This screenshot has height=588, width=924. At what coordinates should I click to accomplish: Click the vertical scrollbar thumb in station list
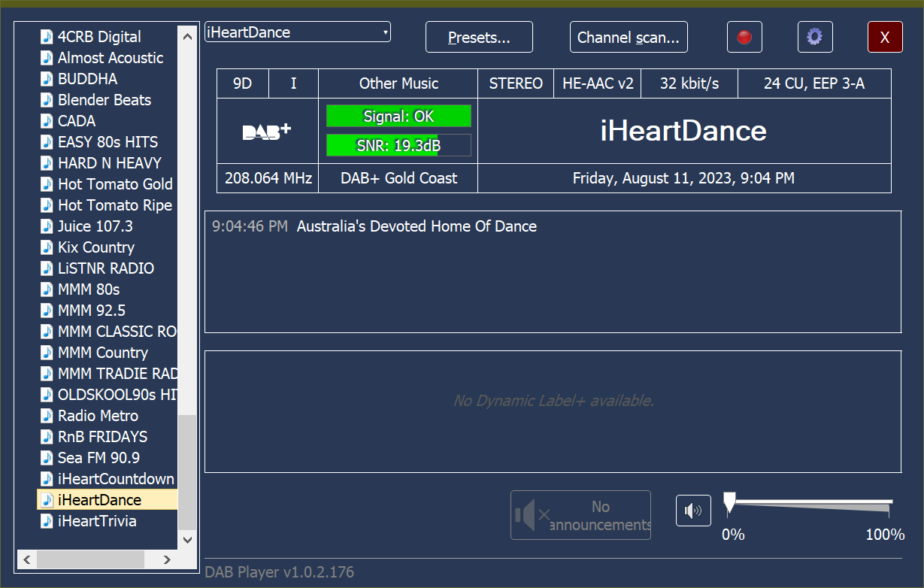tap(187, 472)
